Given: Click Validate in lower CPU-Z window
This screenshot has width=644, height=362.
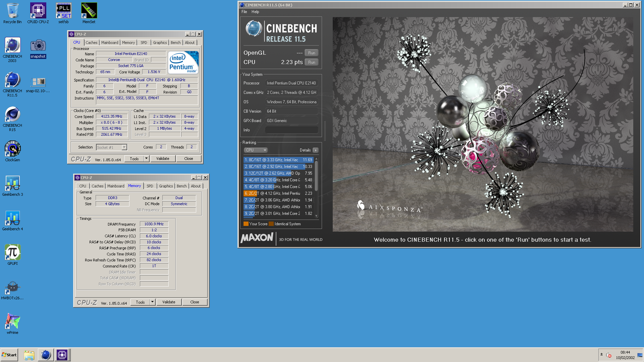Looking at the screenshot, I should click(x=169, y=302).
